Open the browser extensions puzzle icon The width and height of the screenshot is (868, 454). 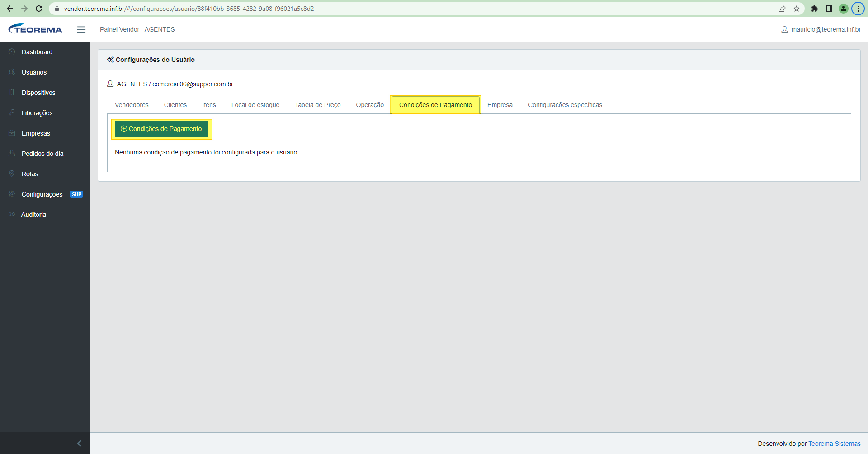pyautogui.click(x=815, y=9)
